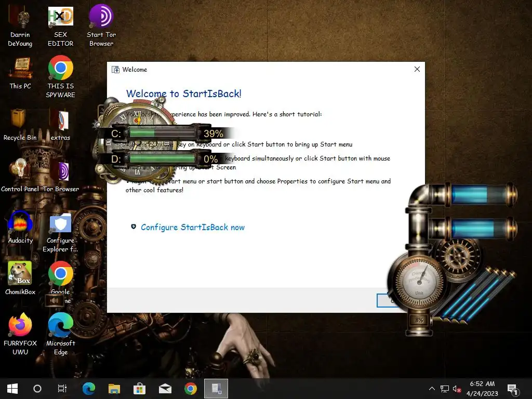This screenshot has width=532, height=399.
Task: Open Microsoft Store from the taskbar
Action: 139,389
